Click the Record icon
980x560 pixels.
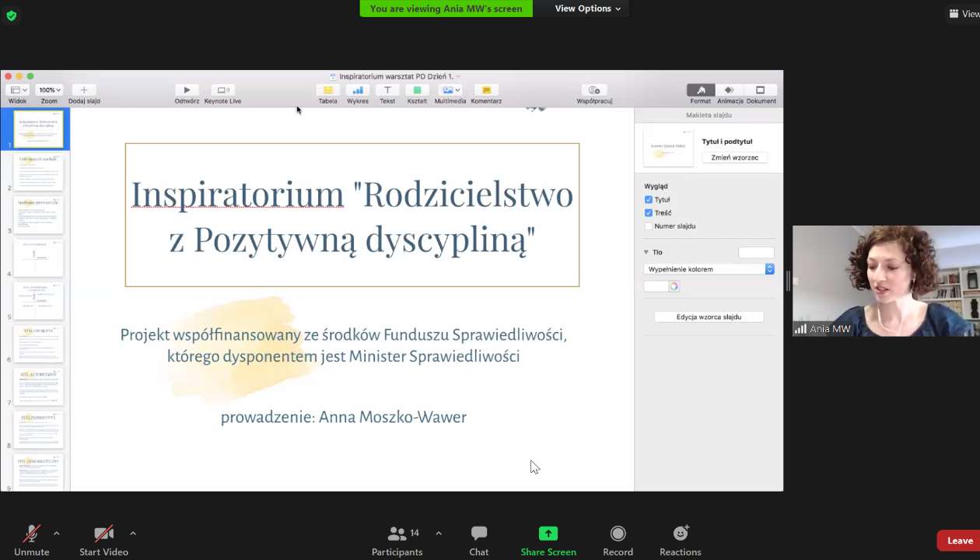[x=618, y=534]
